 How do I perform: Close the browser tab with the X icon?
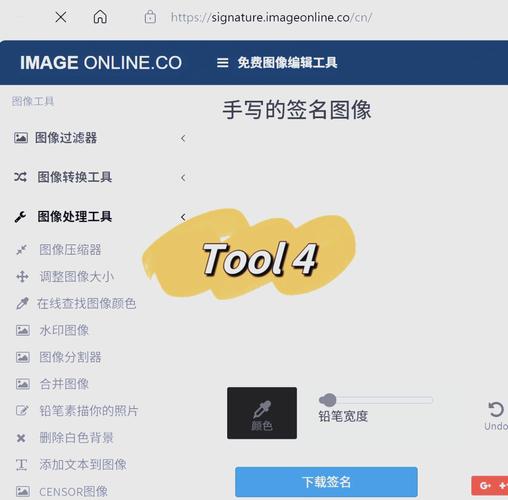tap(61, 17)
